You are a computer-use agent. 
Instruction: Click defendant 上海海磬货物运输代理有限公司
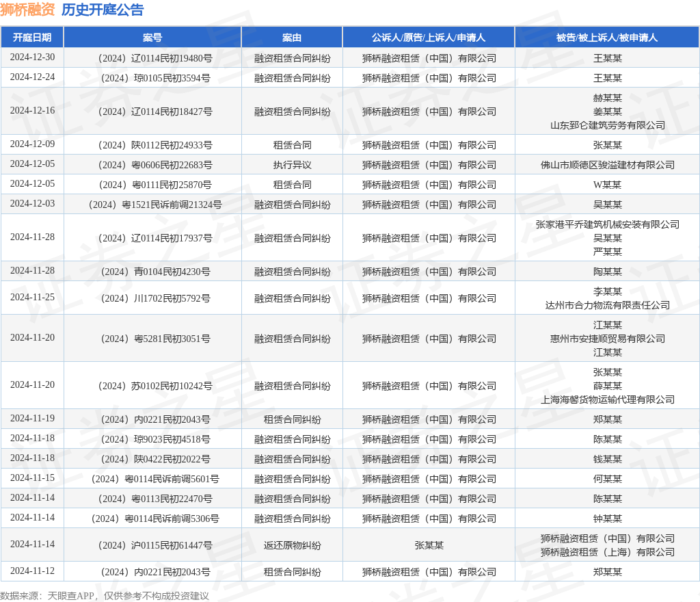(607, 400)
